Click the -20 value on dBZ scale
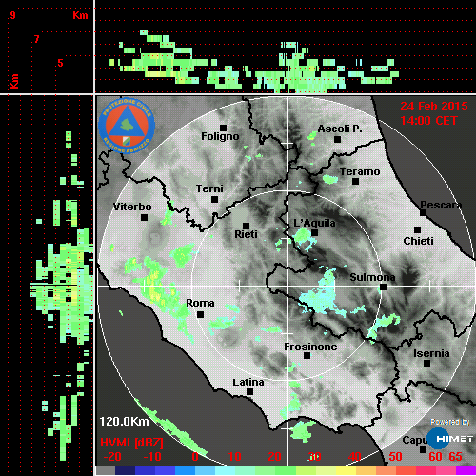Viewport: 476px width, 476px height. pyautogui.click(x=112, y=457)
